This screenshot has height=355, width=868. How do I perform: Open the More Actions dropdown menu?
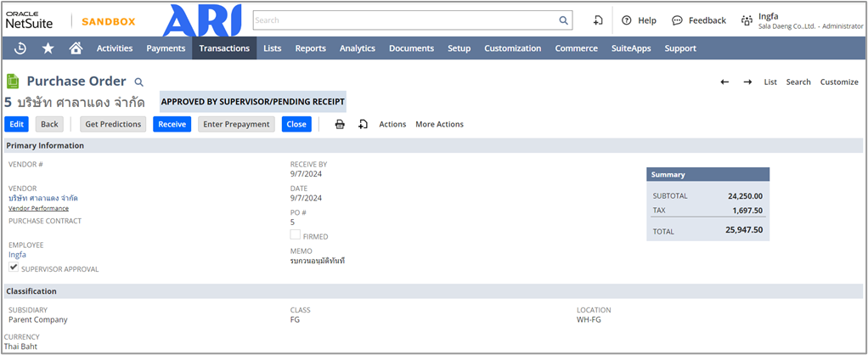440,124
